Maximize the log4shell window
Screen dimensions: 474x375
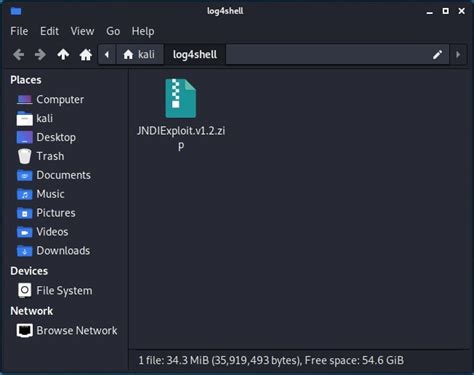pos(446,11)
